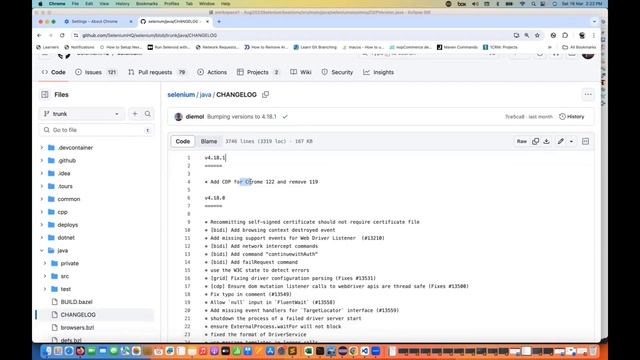Click the commit status checkmark
640x360 pixels.
point(285,117)
